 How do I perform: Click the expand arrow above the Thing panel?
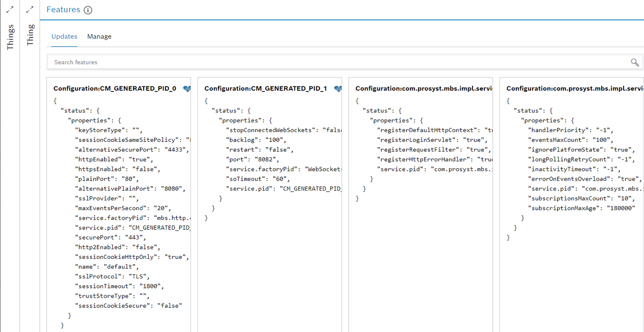[x=30, y=9]
